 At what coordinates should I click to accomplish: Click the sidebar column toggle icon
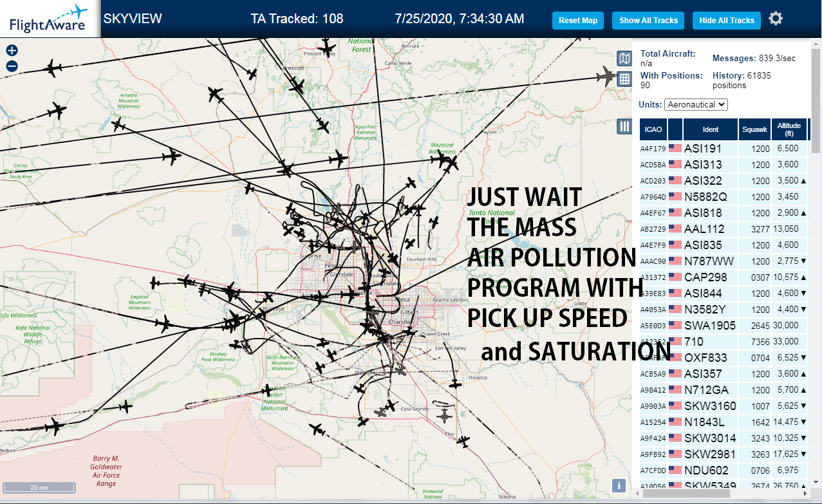[x=624, y=126]
